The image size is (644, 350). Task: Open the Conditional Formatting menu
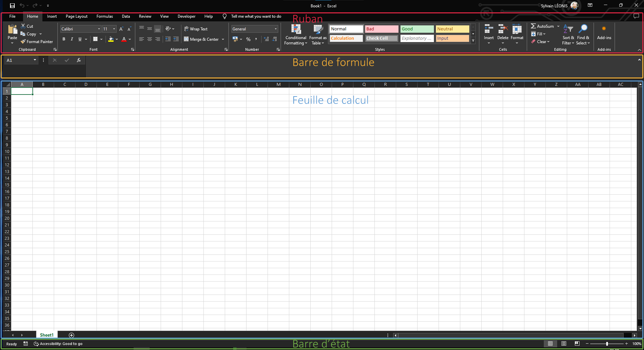[296, 34]
